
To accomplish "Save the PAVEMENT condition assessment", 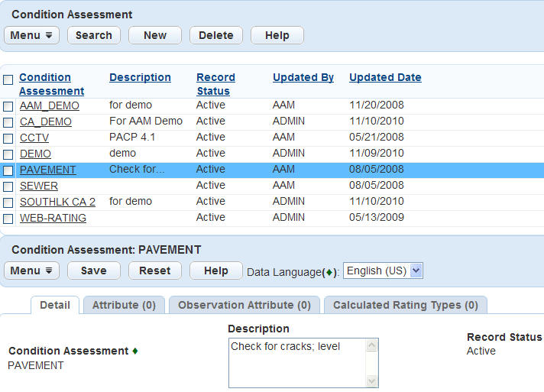I will point(94,271).
